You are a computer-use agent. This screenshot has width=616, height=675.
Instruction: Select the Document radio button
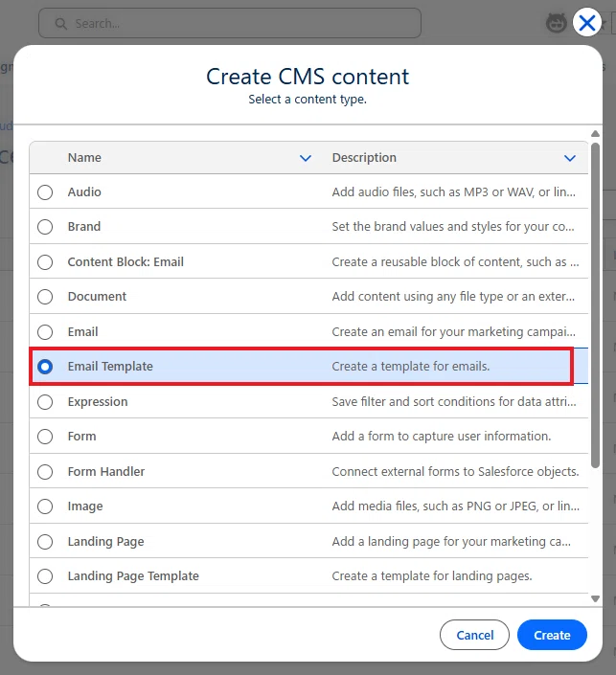coord(45,297)
